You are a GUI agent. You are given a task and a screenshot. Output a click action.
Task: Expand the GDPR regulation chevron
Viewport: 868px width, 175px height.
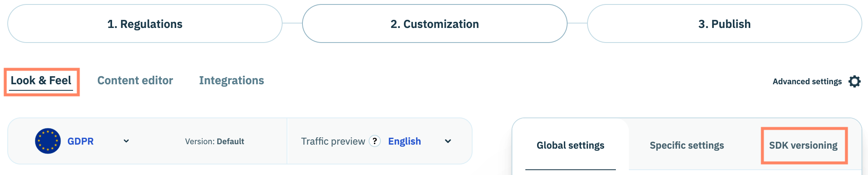(x=126, y=141)
